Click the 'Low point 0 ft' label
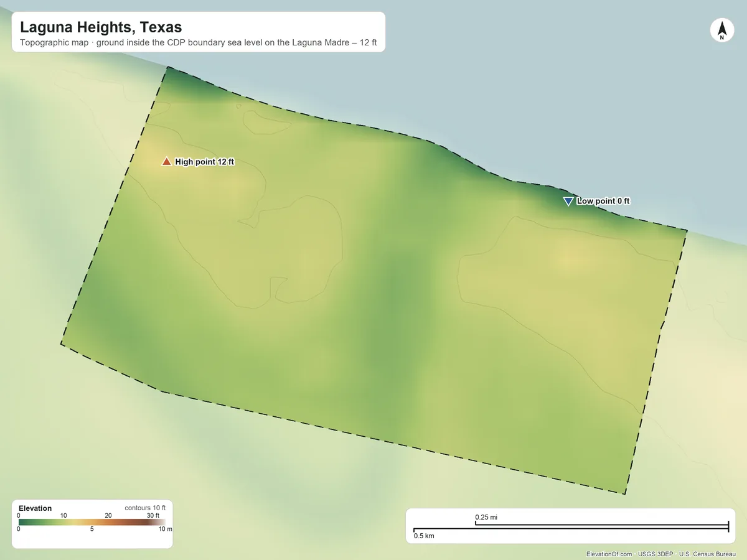This screenshot has height=560, width=747. point(603,201)
